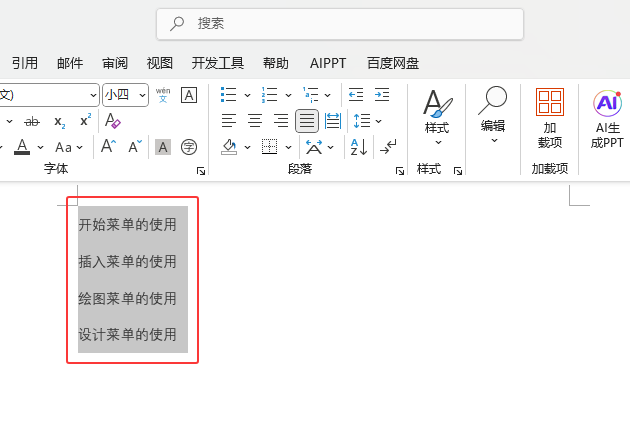Decrease font size with shrink icon
The image size is (630, 424).
tap(135, 146)
